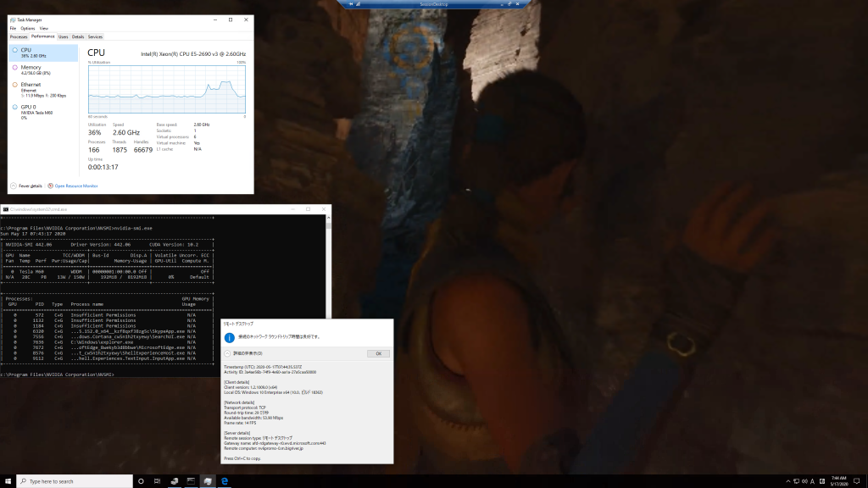The image size is (868, 488).
Task: Restore down the SessionDesktop remote session
Action: 509,4
